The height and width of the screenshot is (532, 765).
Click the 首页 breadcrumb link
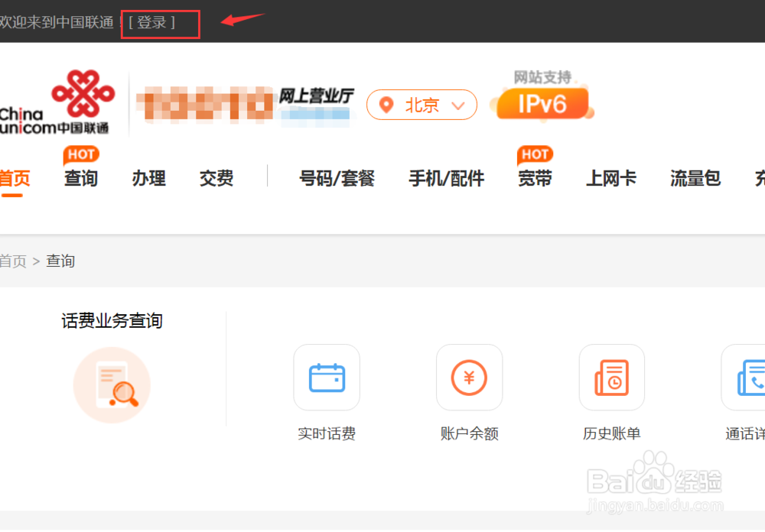point(13,261)
